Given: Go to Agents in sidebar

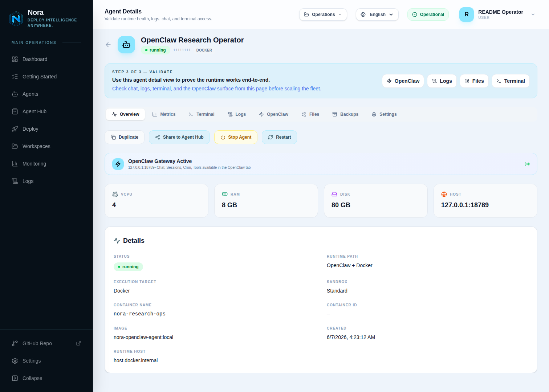Looking at the screenshot, I should click(46, 94).
